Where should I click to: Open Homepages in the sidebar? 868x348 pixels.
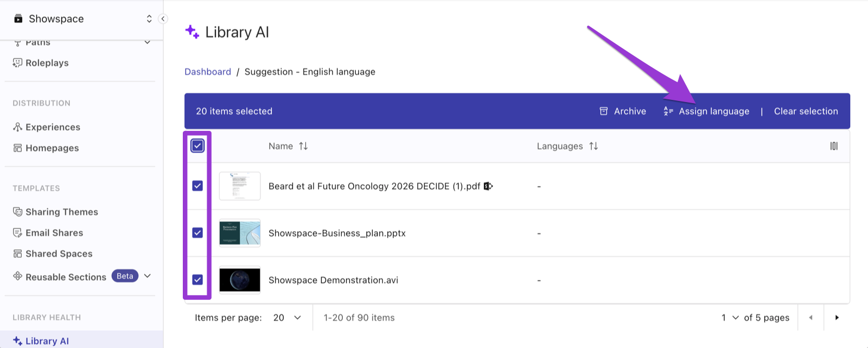tap(52, 148)
